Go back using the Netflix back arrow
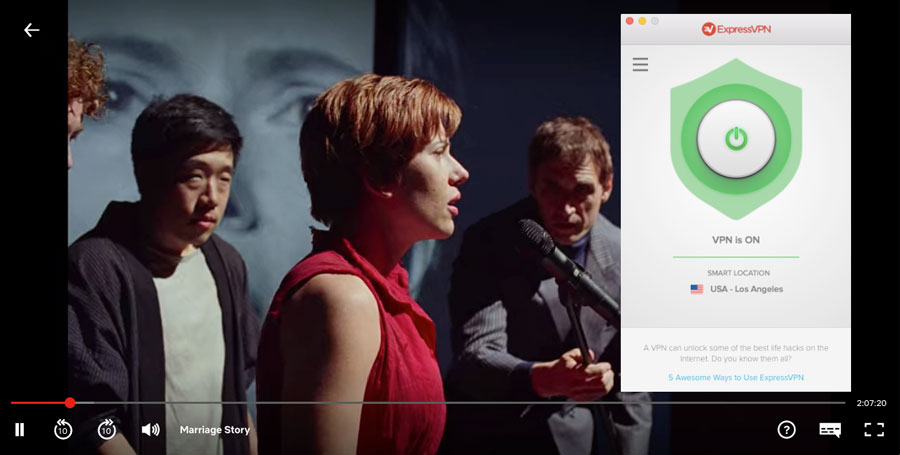Viewport: 900px width, 455px height. coord(32,30)
